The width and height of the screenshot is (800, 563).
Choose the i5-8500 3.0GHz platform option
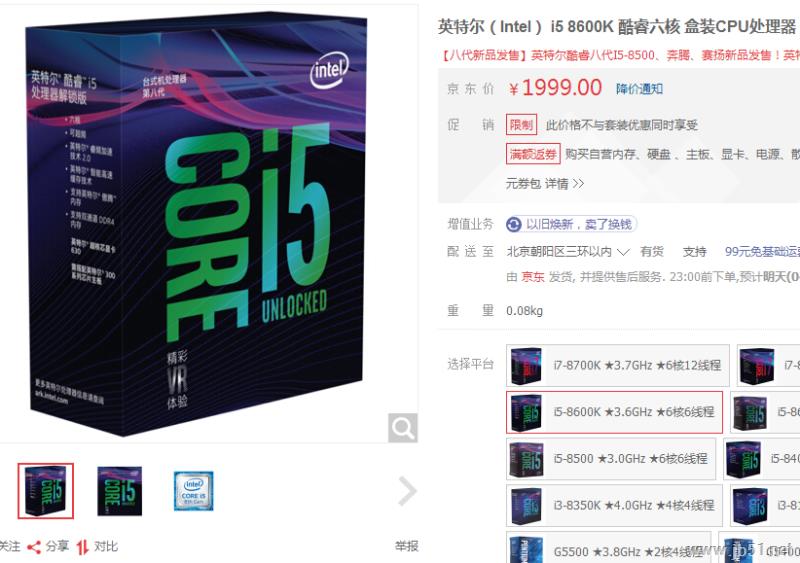(611, 459)
